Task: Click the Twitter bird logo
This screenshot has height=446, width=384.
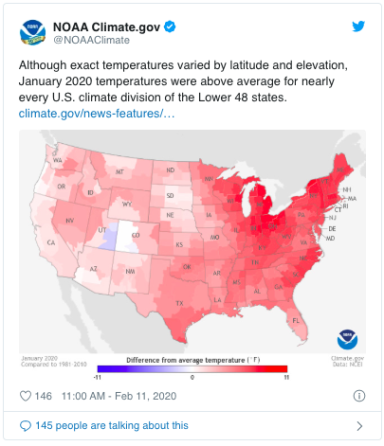Action: click(x=358, y=26)
